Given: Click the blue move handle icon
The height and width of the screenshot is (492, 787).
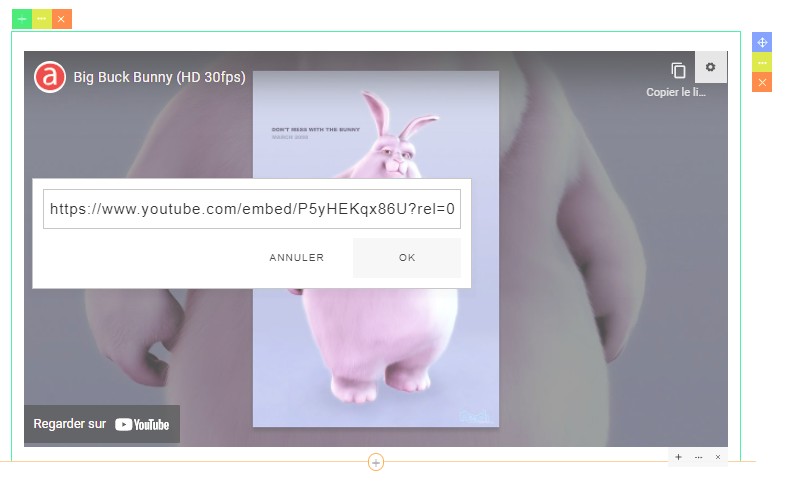Looking at the screenshot, I should [x=762, y=42].
